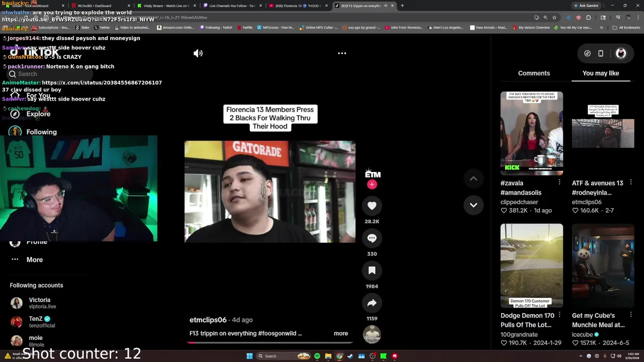Open three-dot menu on ATF & avenues 13 card
The width and height of the screenshot is (644, 362).
[x=631, y=183]
